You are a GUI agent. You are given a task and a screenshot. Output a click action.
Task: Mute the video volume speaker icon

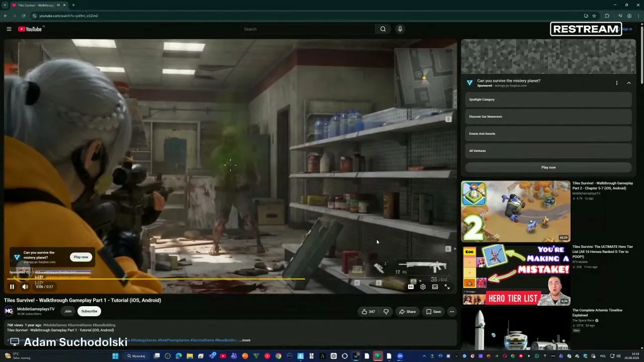tap(25, 287)
